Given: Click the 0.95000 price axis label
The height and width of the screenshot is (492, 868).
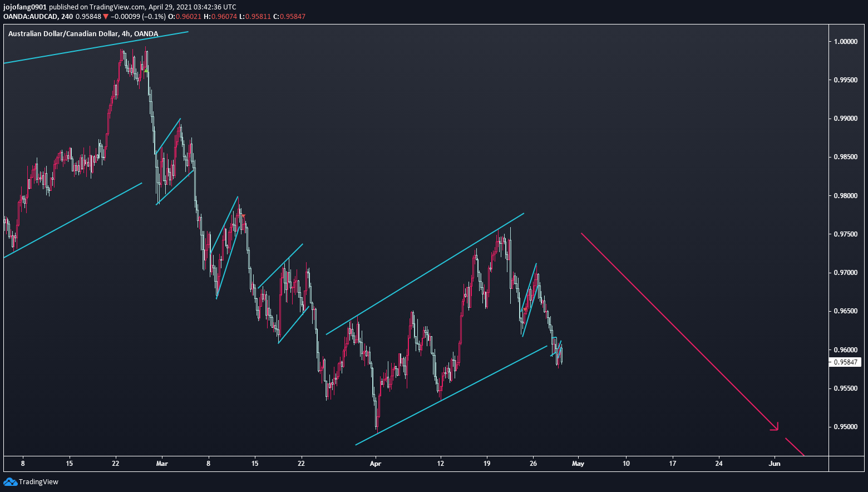Looking at the screenshot, I should [x=845, y=427].
